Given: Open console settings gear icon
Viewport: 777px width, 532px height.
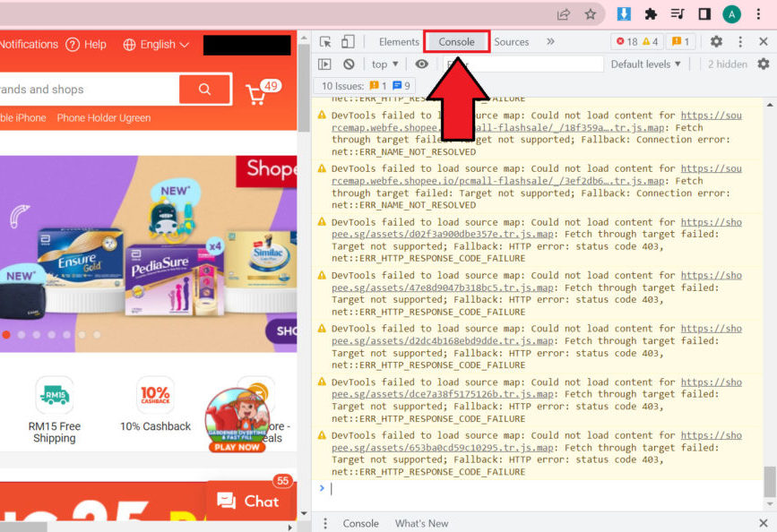Looking at the screenshot, I should tap(764, 64).
